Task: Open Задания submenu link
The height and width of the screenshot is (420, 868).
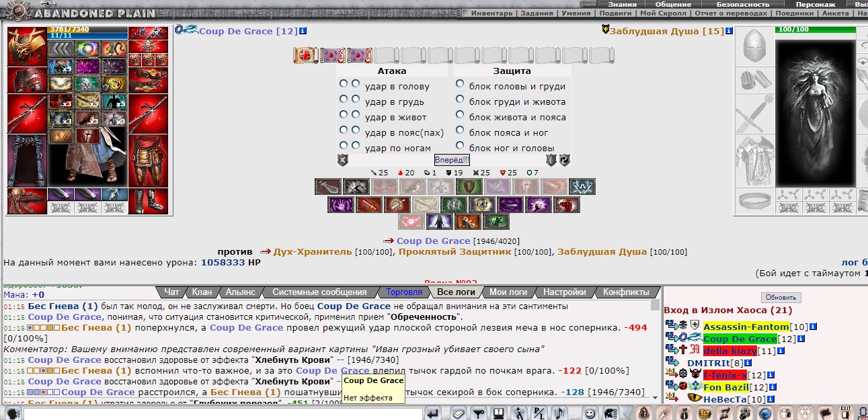Action: 538,13
